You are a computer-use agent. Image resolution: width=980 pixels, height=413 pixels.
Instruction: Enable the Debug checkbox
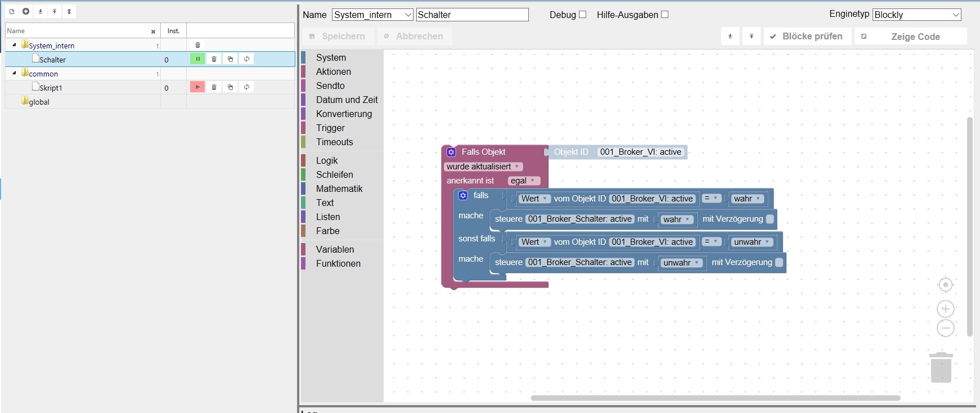(x=582, y=15)
